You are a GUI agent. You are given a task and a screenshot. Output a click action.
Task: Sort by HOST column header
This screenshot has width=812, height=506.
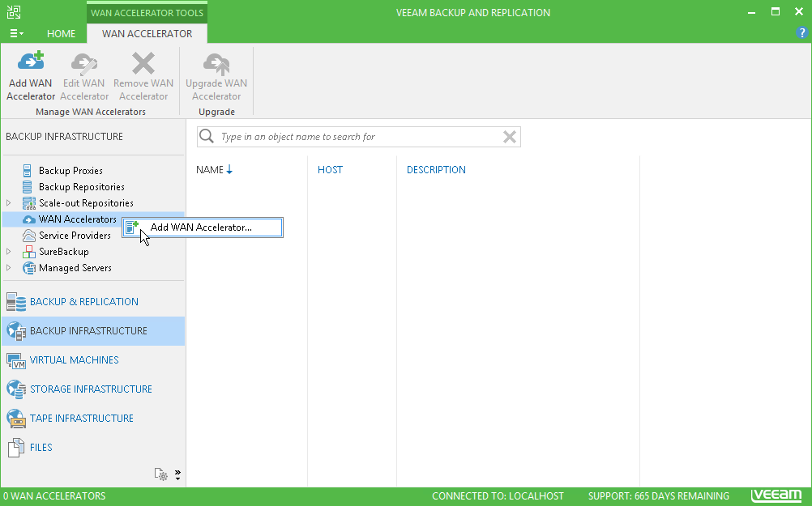click(330, 170)
